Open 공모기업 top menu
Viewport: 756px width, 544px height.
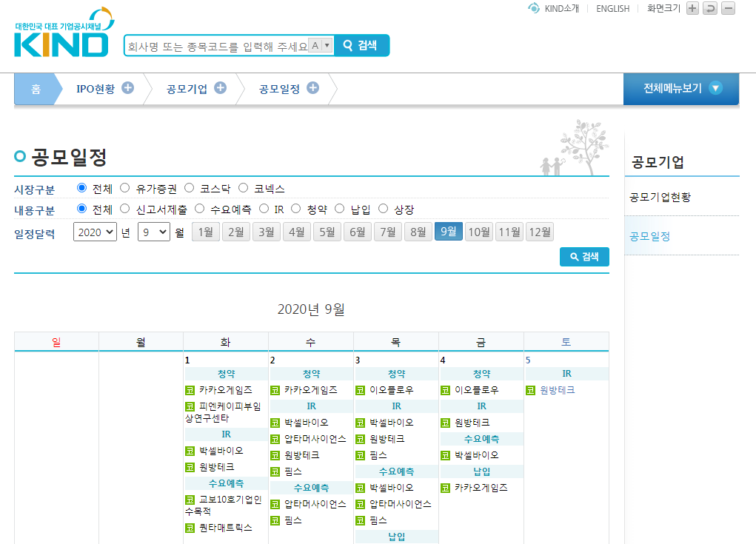[x=187, y=89]
